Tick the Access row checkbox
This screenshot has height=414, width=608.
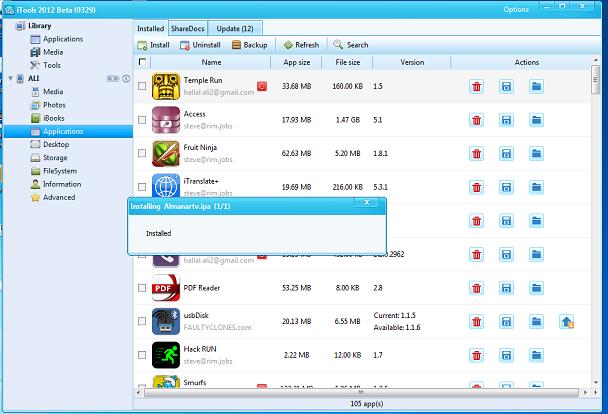(x=142, y=120)
